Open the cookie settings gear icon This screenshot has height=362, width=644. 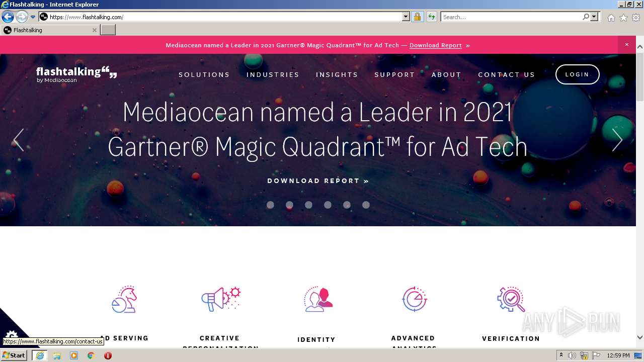pyautogui.click(x=11, y=335)
